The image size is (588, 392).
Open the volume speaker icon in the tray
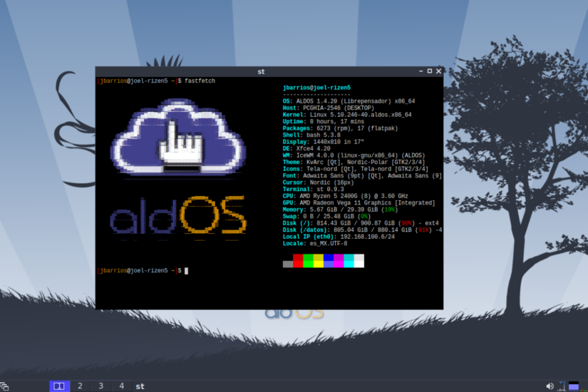[550, 386]
